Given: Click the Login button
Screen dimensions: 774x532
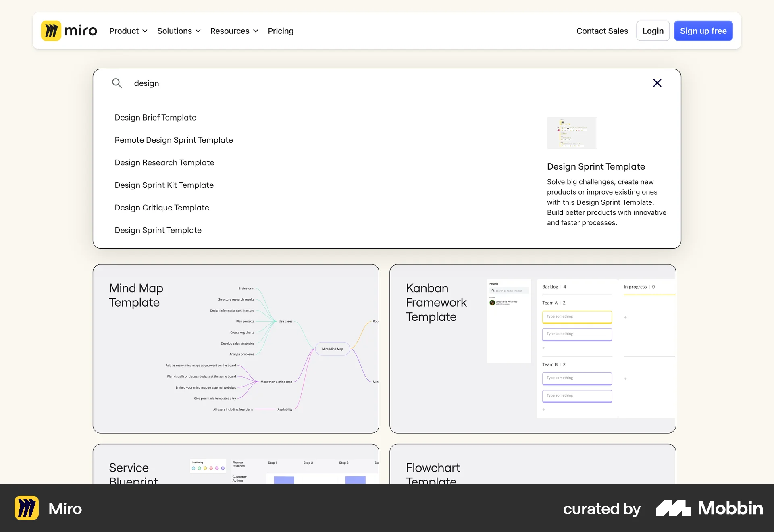Looking at the screenshot, I should coord(652,31).
